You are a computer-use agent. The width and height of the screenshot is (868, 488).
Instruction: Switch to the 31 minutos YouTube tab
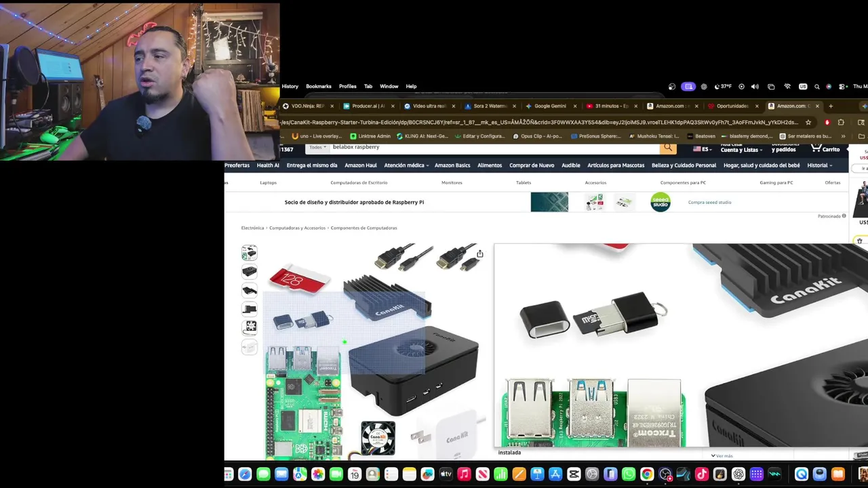610,106
